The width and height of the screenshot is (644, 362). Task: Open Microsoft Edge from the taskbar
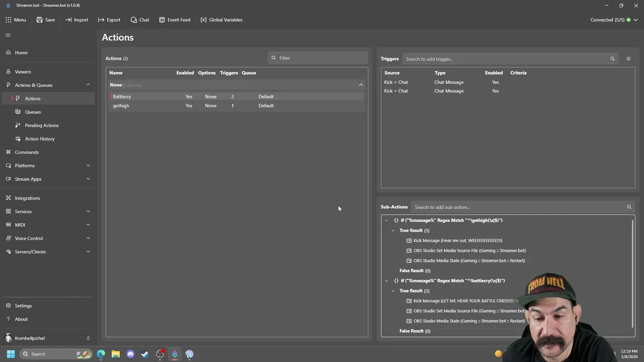101,354
